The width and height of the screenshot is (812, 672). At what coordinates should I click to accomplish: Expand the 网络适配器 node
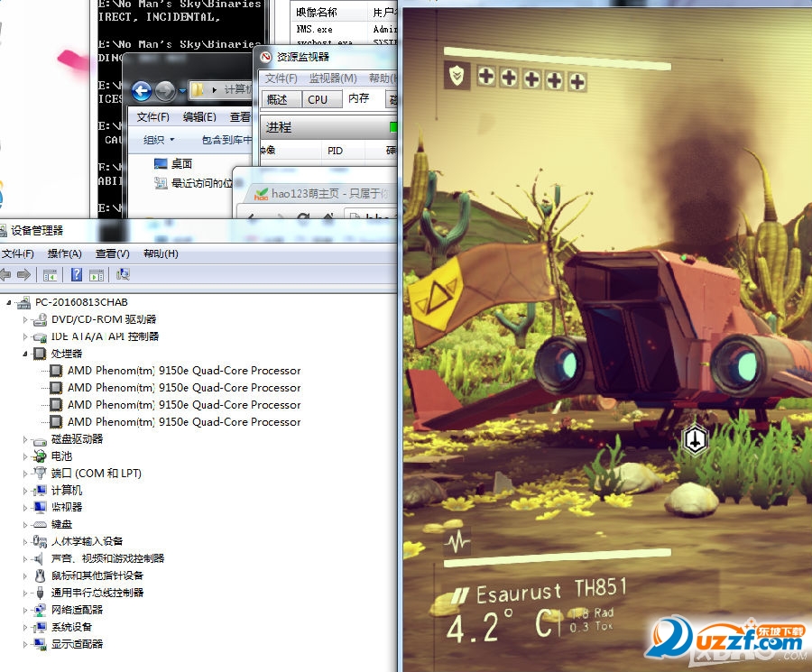coord(24,610)
